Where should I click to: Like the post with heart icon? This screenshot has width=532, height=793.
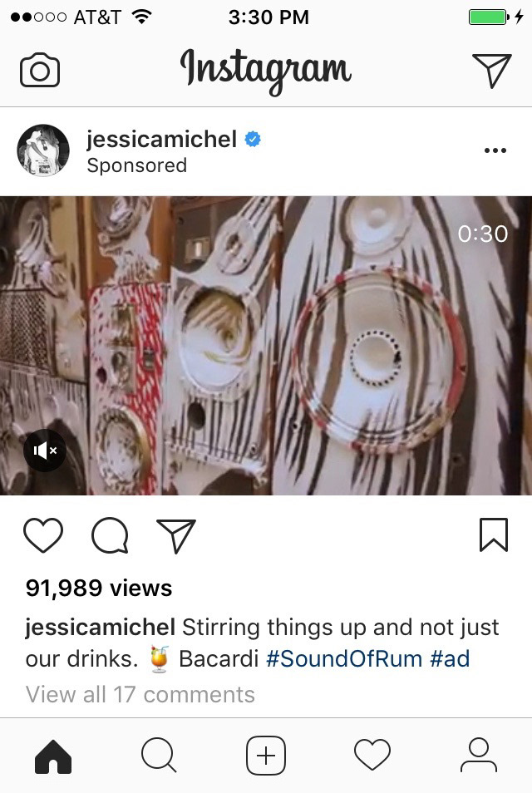[x=43, y=534]
